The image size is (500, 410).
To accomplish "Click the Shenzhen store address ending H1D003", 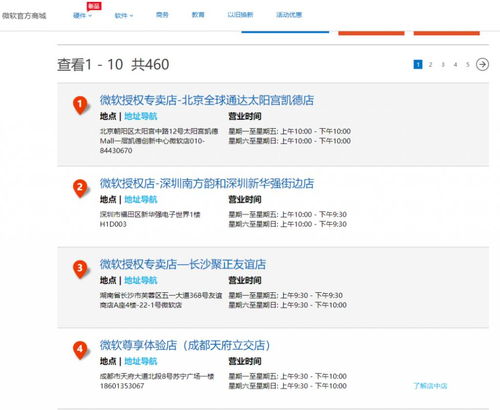I will pyautogui.click(x=150, y=219).
